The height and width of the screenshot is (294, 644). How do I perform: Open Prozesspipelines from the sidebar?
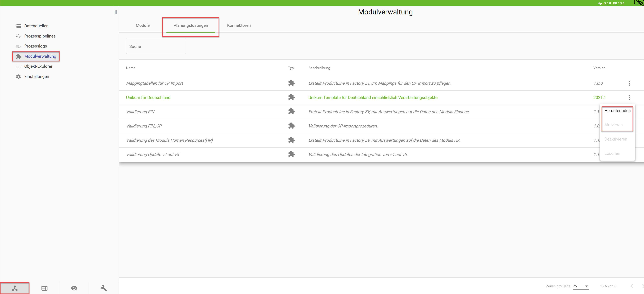click(40, 36)
